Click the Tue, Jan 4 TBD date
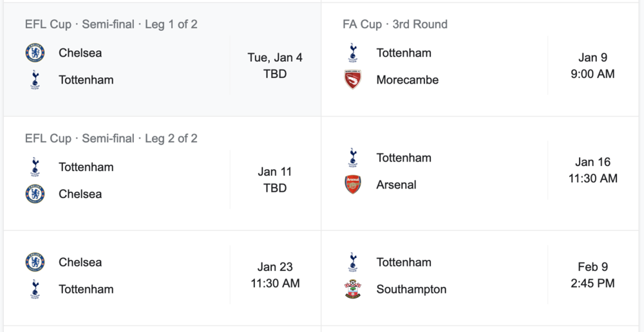This screenshot has width=644, height=332. [x=275, y=66]
